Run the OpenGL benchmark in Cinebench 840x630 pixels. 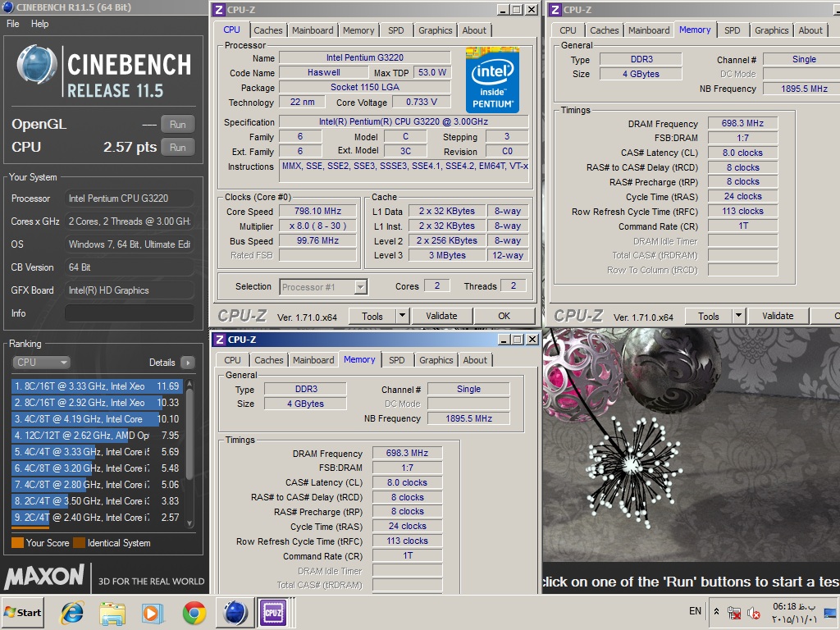click(177, 125)
